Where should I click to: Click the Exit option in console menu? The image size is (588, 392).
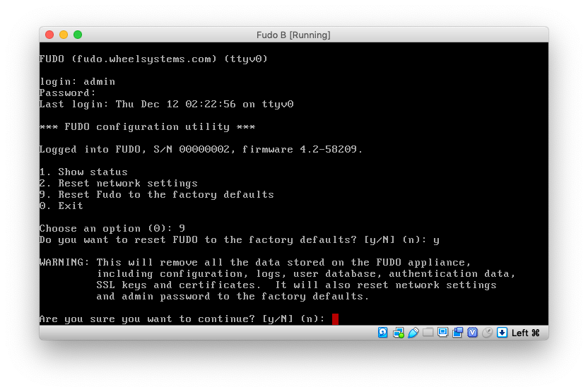(x=61, y=206)
